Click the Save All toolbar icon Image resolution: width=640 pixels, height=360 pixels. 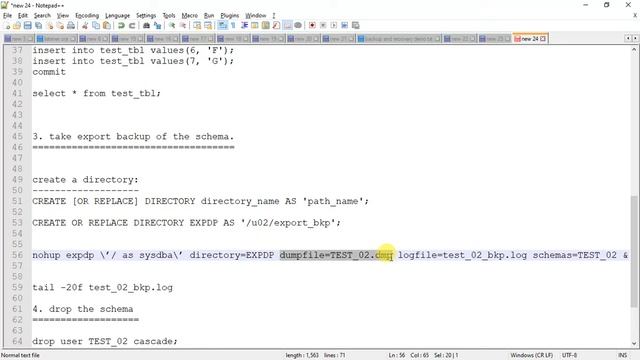(38, 25)
